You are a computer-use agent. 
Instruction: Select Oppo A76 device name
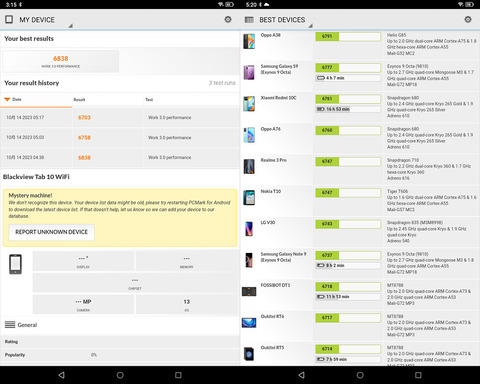pos(271,129)
